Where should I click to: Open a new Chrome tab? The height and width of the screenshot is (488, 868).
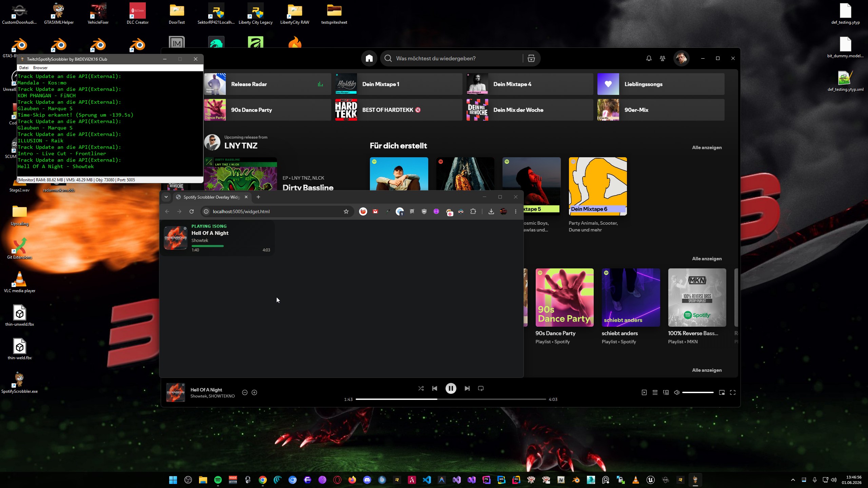point(258,197)
